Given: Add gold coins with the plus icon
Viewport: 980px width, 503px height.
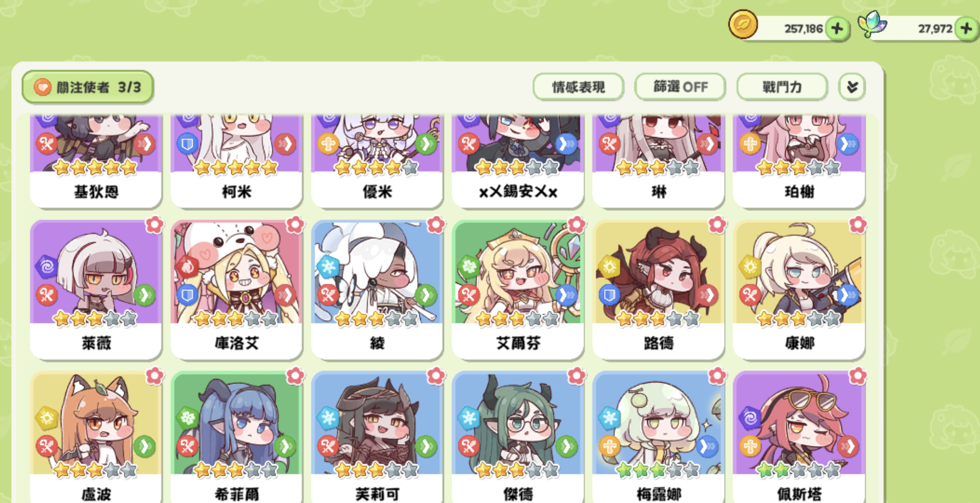Looking at the screenshot, I should tap(837, 28).
